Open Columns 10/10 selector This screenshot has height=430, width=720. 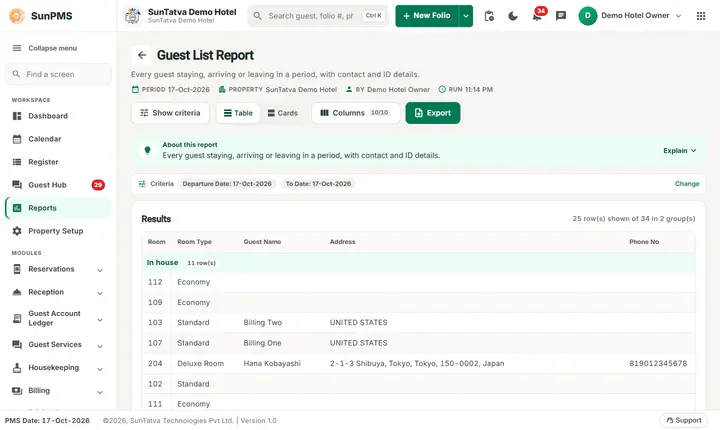pos(355,113)
